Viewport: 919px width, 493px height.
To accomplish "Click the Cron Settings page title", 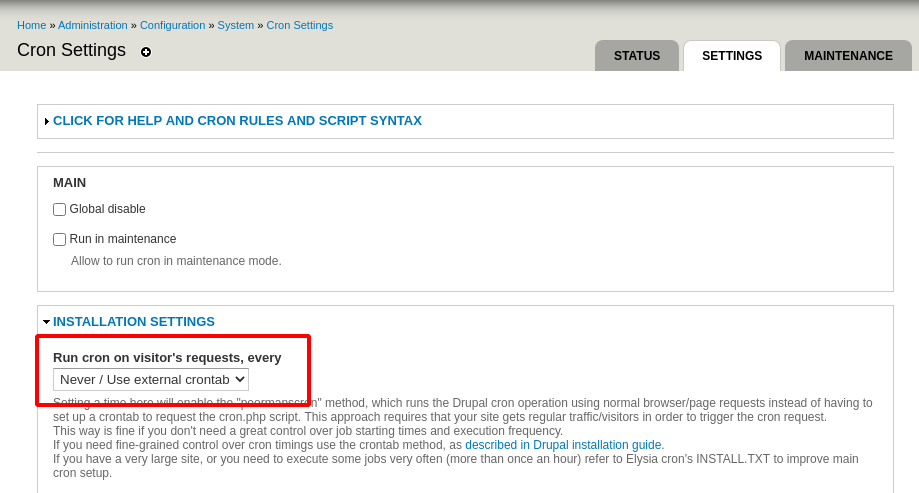I will (x=71, y=50).
